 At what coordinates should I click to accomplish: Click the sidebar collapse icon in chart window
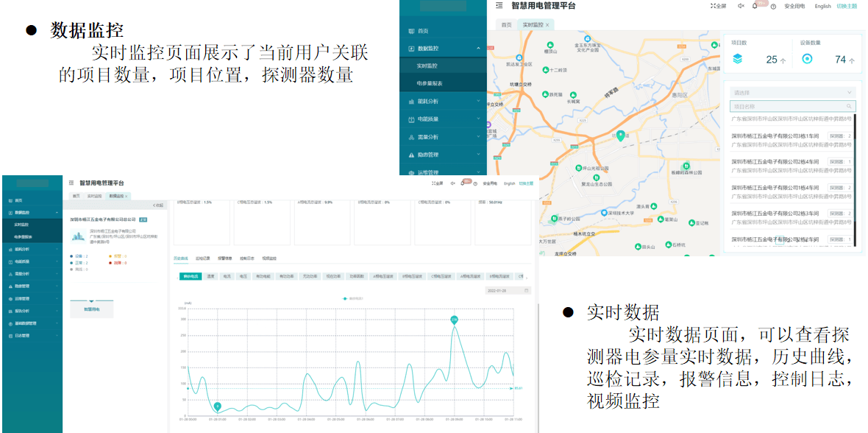point(71,183)
